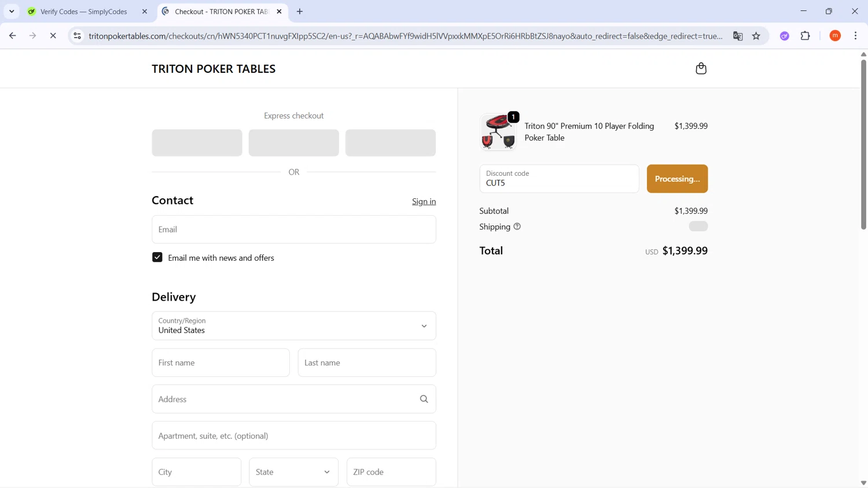
Task: Click the Discount code field containing CUT5
Action: (x=559, y=179)
